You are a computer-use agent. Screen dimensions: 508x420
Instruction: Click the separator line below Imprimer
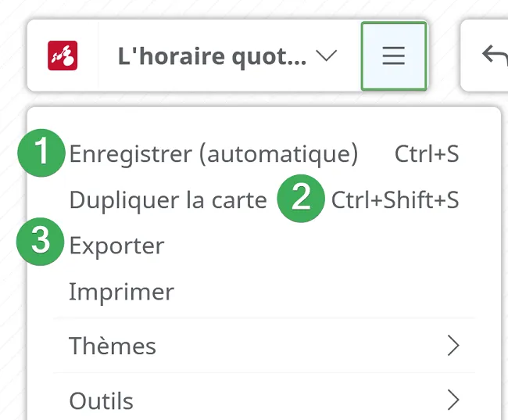[264, 318]
